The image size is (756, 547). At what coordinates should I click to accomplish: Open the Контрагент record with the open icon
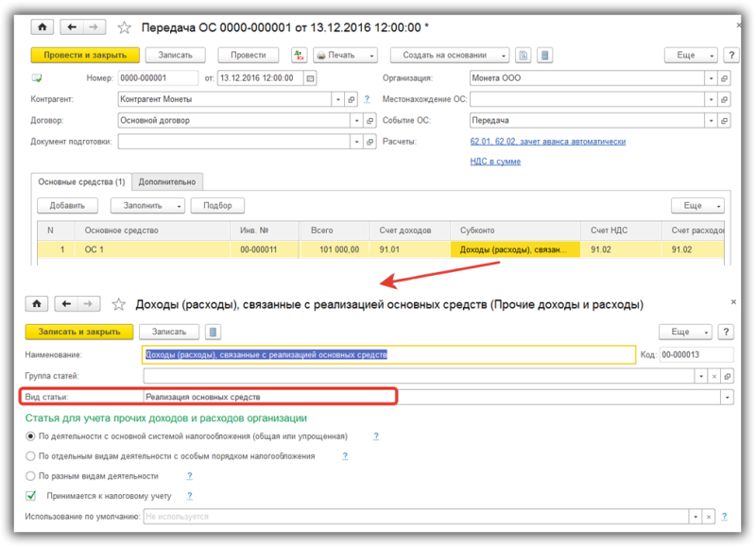352,99
